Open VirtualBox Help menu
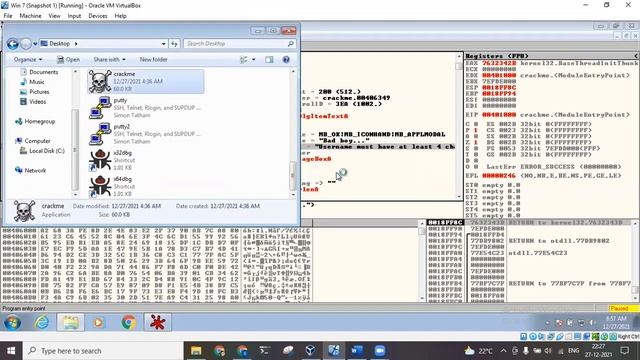 [120, 16]
